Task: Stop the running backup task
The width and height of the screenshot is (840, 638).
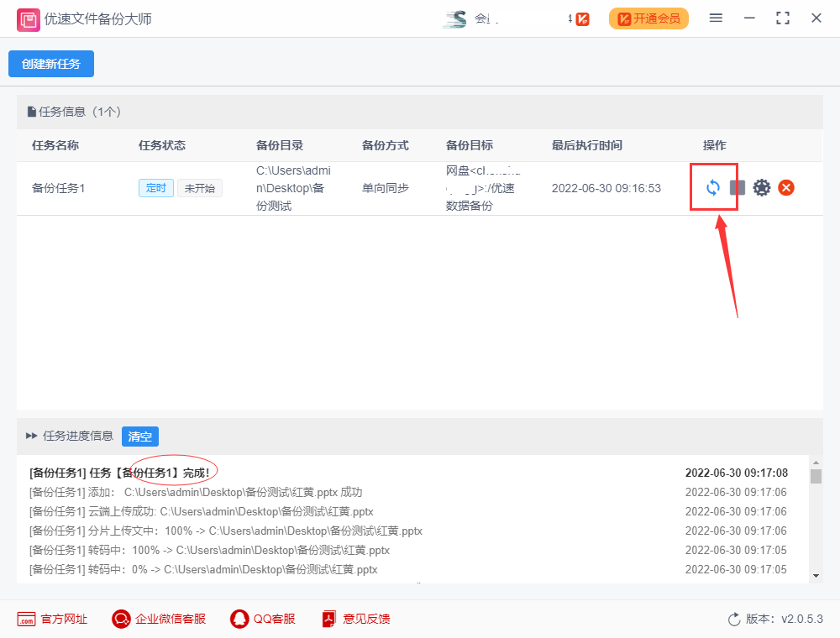Action: coord(738,187)
